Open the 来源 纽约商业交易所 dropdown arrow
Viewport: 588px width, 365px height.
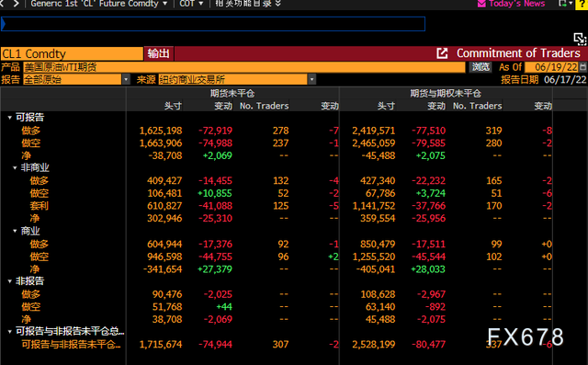pyautogui.click(x=311, y=79)
